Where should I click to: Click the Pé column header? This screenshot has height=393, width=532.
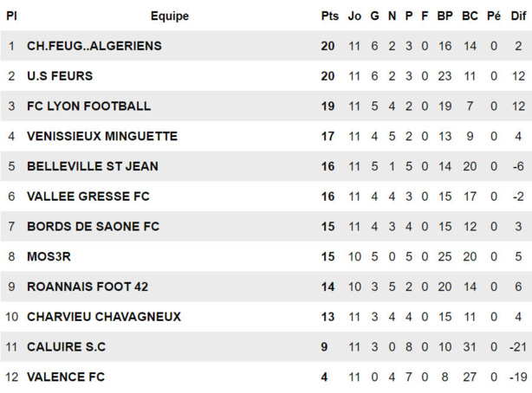[494, 16]
